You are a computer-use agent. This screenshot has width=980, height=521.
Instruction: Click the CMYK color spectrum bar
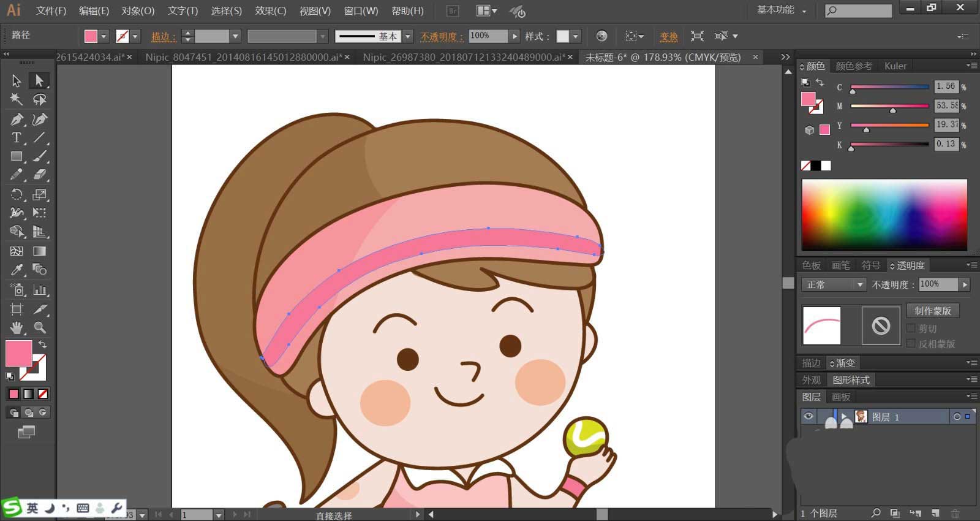tap(884, 215)
